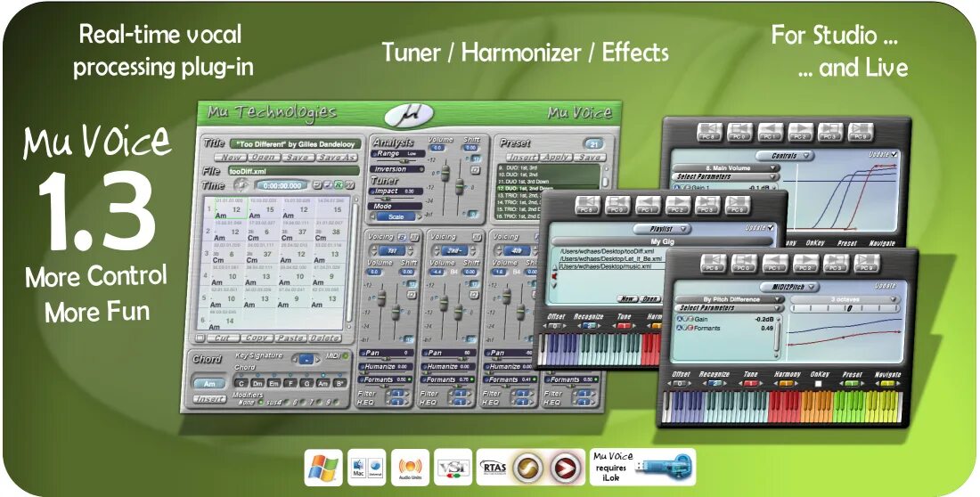980x497 pixels.
Task: Click the Windows logo badge
Action: [323, 468]
